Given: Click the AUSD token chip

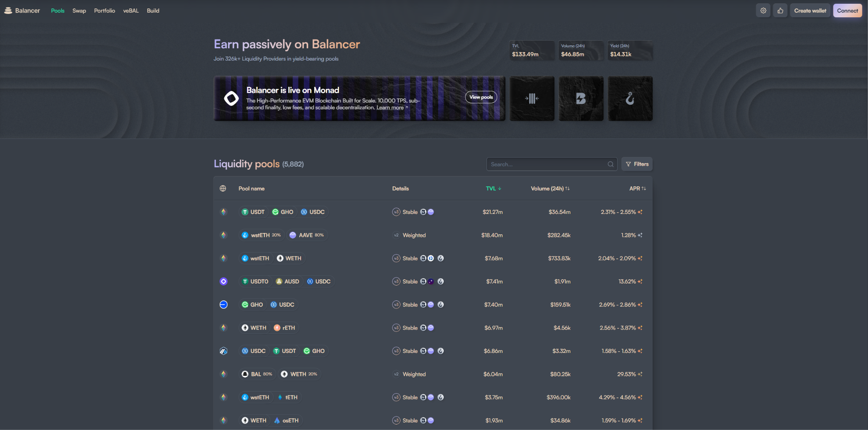Looking at the screenshot, I should (x=287, y=282).
